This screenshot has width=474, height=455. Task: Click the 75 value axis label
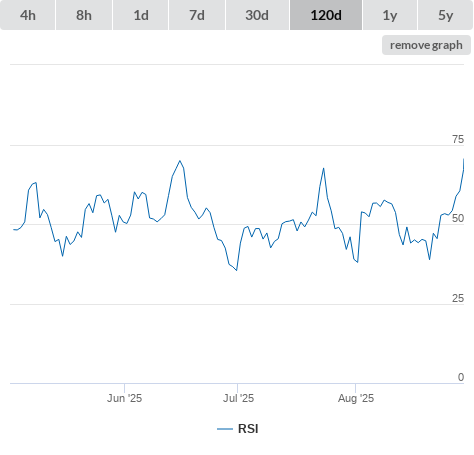point(458,139)
